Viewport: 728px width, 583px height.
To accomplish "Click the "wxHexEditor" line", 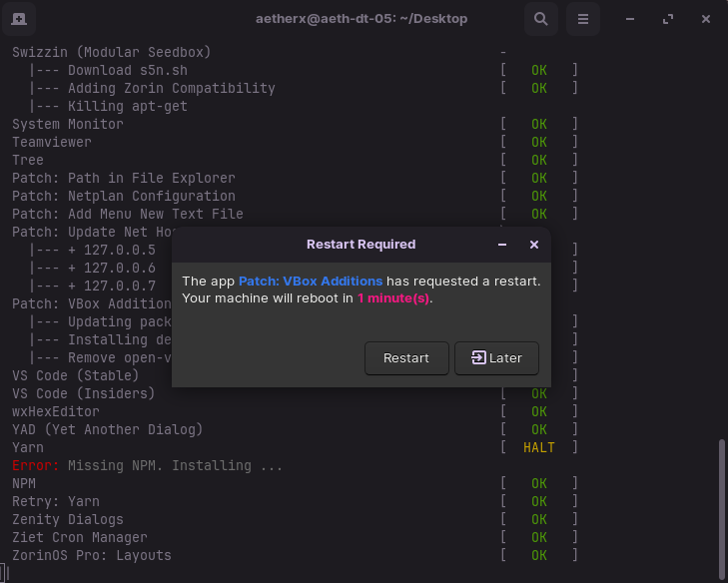I will [56, 411].
